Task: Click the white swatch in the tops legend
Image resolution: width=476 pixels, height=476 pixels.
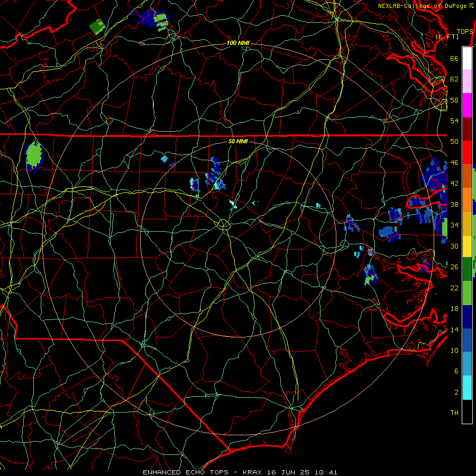Action: point(467,58)
